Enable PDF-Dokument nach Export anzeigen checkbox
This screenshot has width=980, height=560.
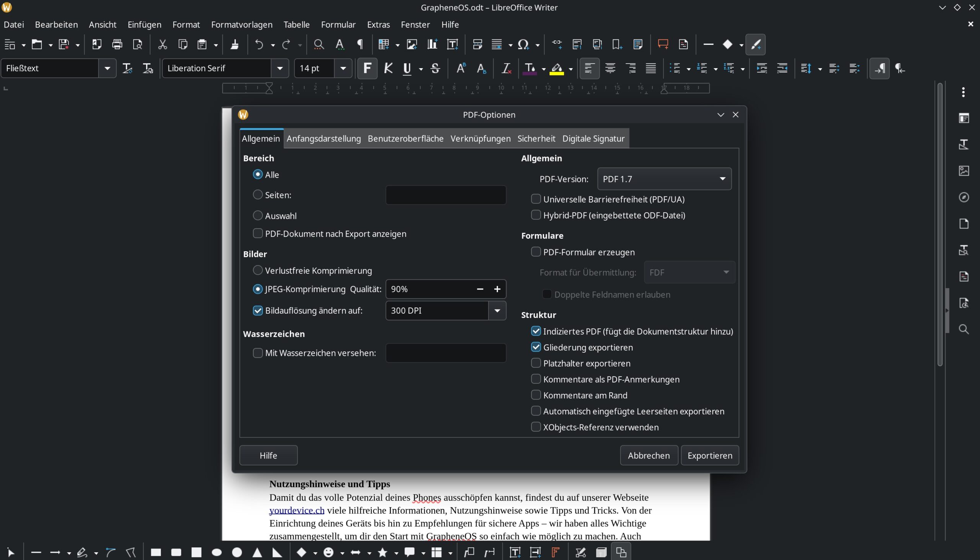pos(258,234)
